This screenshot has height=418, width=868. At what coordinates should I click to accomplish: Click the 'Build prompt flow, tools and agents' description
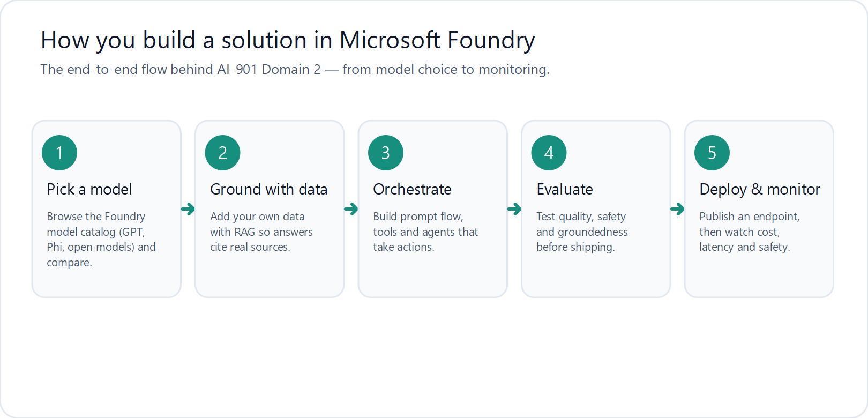[x=425, y=232]
